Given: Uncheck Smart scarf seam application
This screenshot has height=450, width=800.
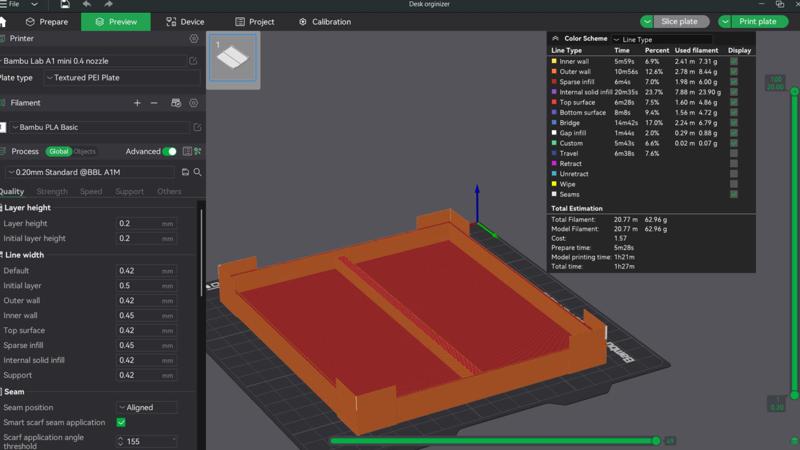Looking at the screenshot, I should point(121,423).
